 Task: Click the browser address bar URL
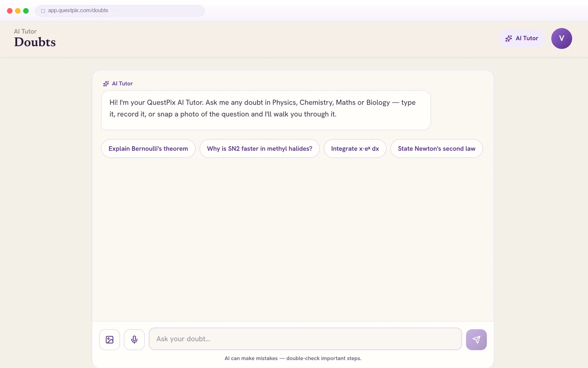[78, 10]
